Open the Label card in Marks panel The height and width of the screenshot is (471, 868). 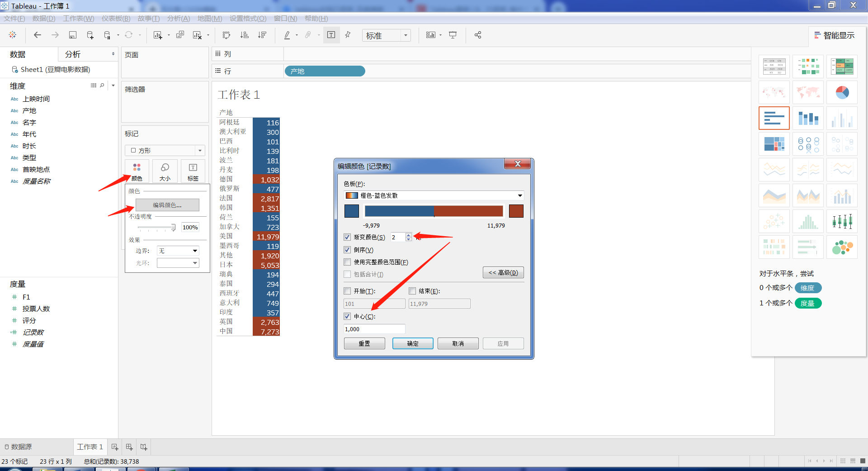tap(193, 171)
